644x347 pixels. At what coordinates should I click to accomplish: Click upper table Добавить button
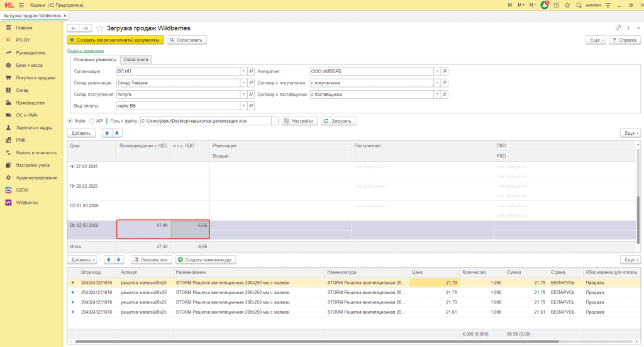tap(81, 134)
